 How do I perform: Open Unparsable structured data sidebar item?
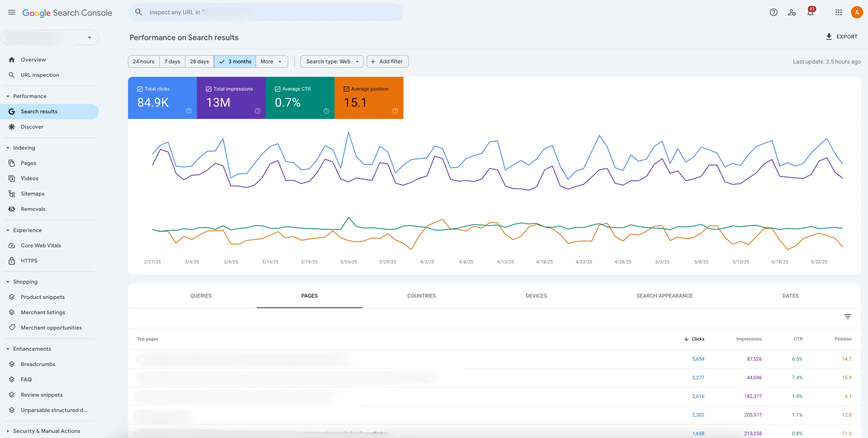coord(50,410)
